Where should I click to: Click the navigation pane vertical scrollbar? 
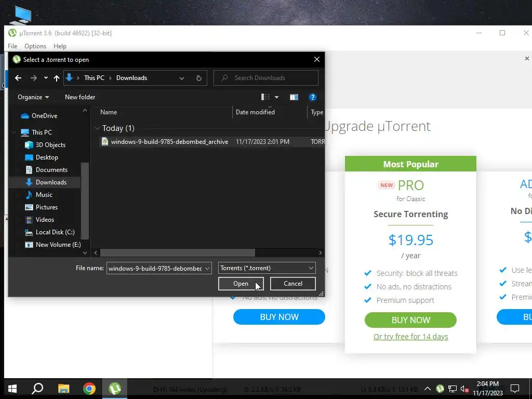85,201
